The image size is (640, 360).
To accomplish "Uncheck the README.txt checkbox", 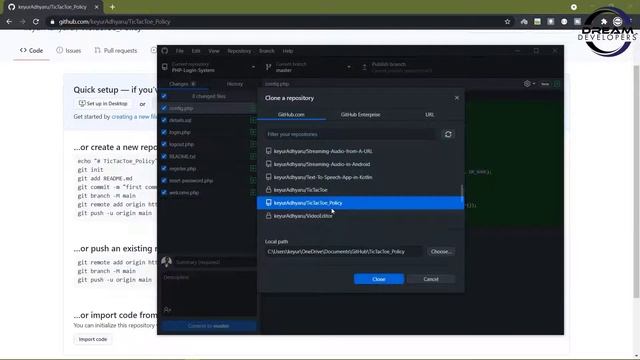I will pos(164,156).
